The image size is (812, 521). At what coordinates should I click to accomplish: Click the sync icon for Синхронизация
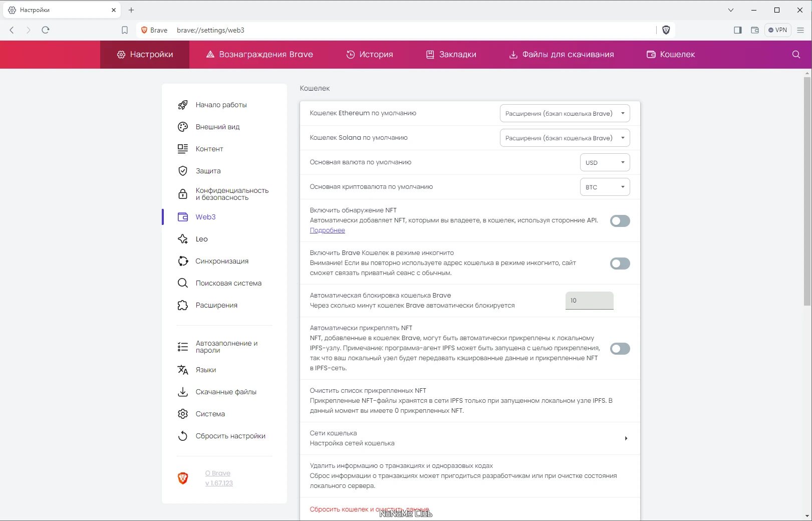(183, 261)
